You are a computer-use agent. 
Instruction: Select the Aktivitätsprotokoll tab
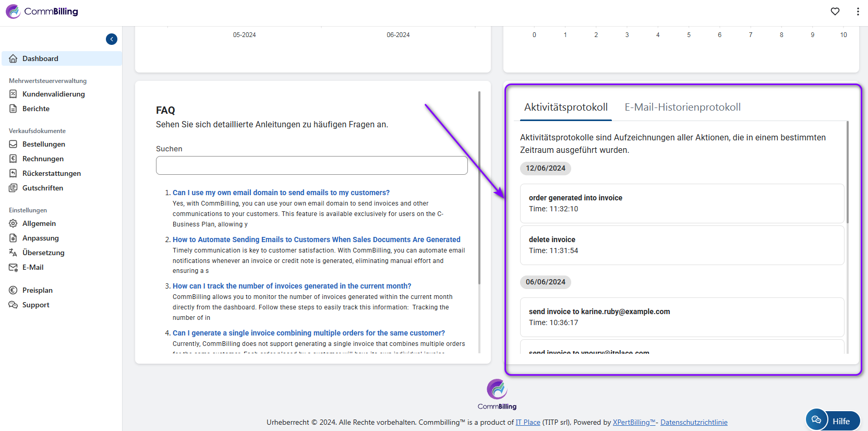click(565, 107)
